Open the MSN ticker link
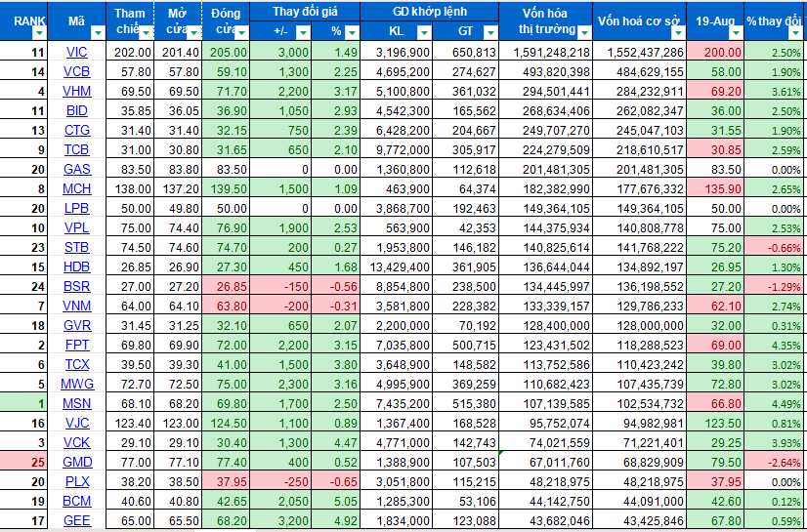 (x=76, y=404)
